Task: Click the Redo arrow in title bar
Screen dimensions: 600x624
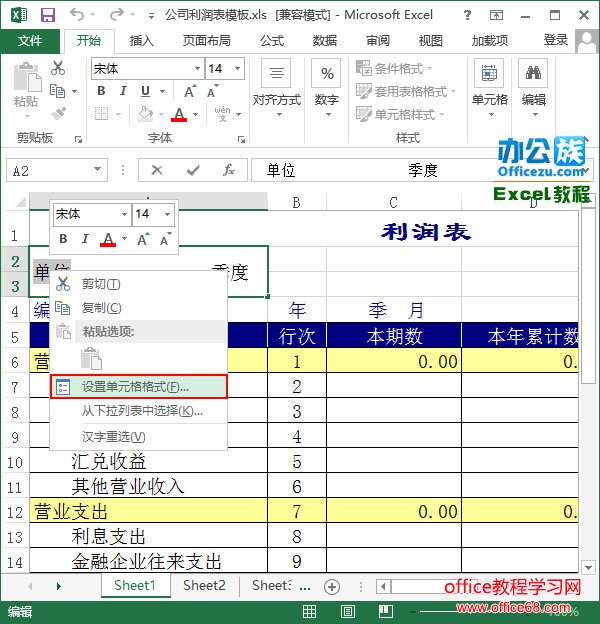Action: [x=117, y=15]
